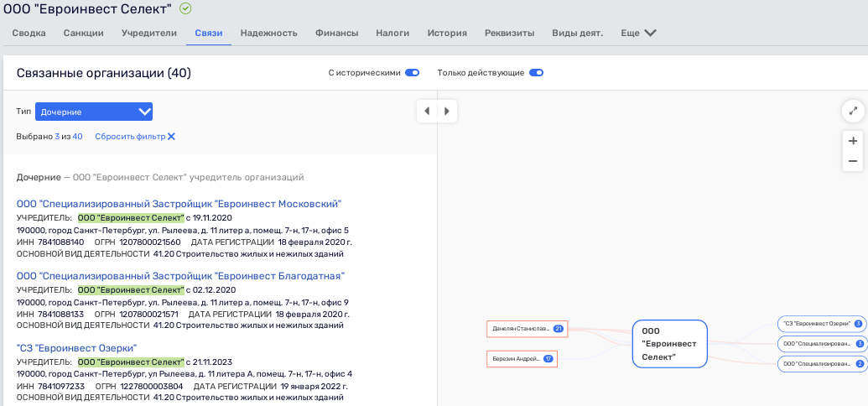The width and height of the screenshot is (868, 406).
Task: Clear filter with X icon
Action: tap(171, 136)
